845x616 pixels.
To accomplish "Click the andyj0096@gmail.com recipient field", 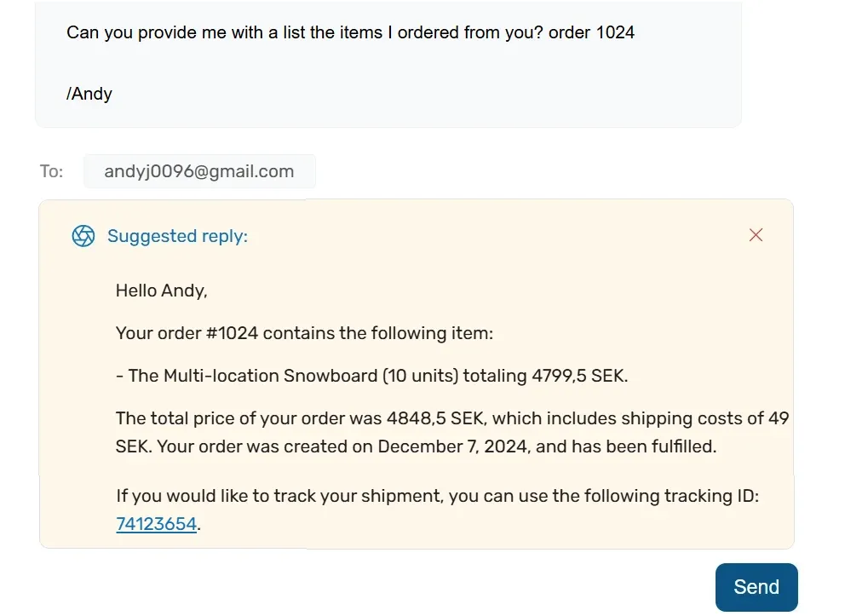I will pyautogui.click(x=199, y=171).
